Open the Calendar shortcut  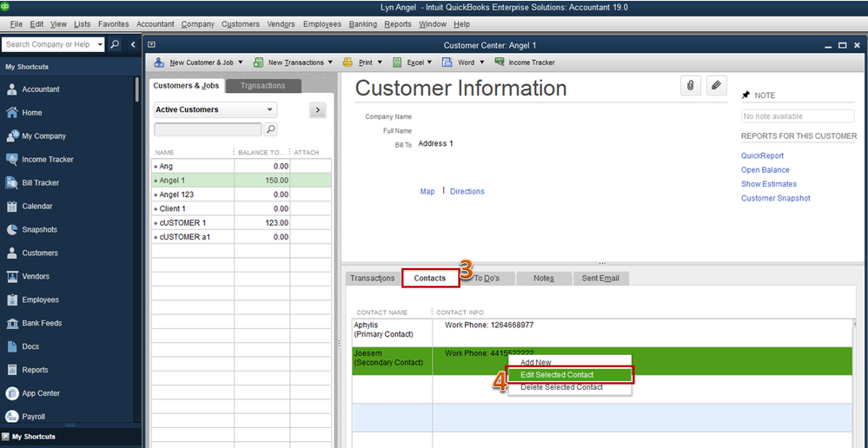pos(37,207)
